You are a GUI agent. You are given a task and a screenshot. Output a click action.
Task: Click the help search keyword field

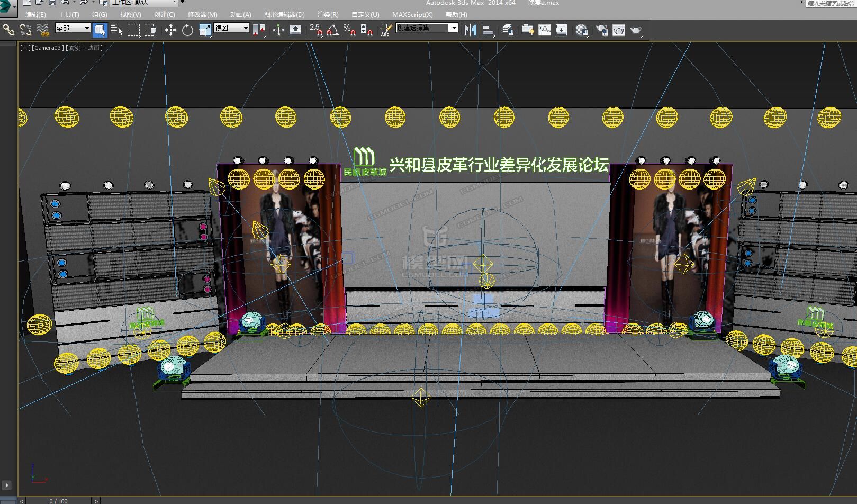[831, 3]
